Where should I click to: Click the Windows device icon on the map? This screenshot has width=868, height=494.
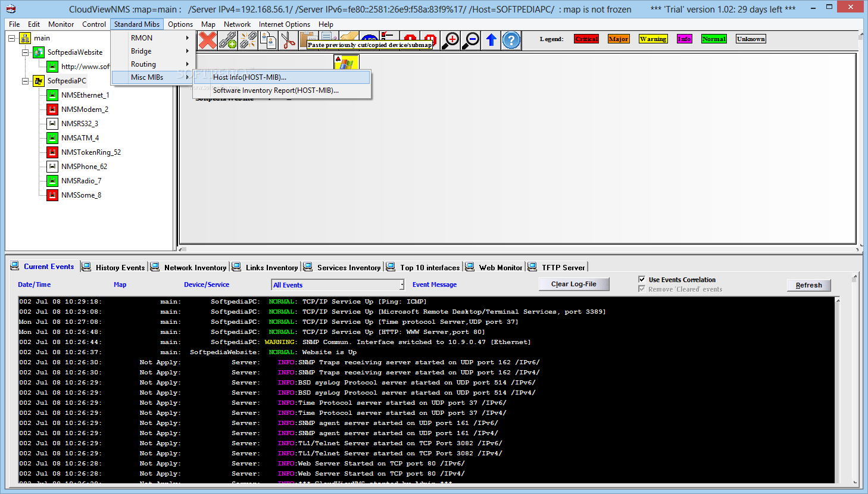coord(346,62)
